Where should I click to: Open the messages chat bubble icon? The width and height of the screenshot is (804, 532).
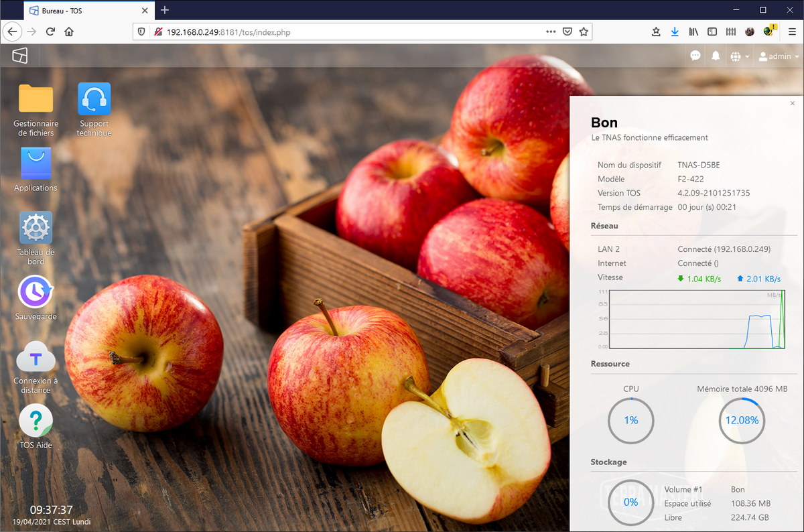point(695,56)
